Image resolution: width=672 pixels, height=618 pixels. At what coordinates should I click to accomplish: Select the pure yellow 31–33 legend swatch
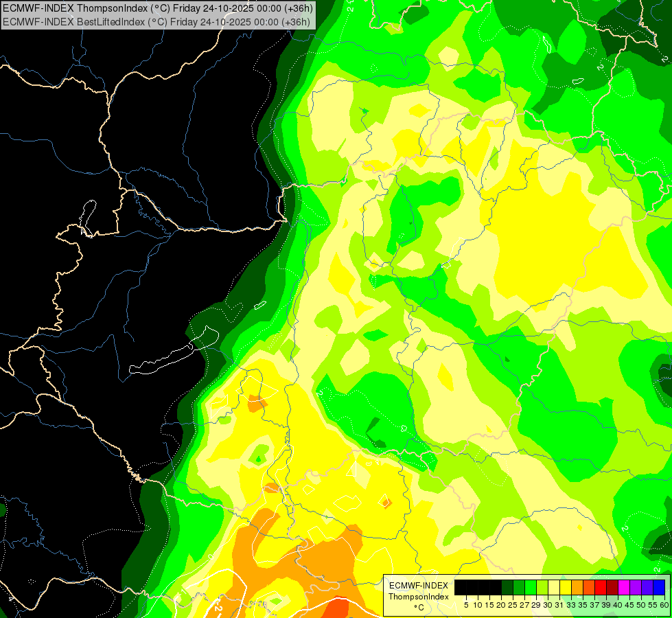click(x=566, y=587)
